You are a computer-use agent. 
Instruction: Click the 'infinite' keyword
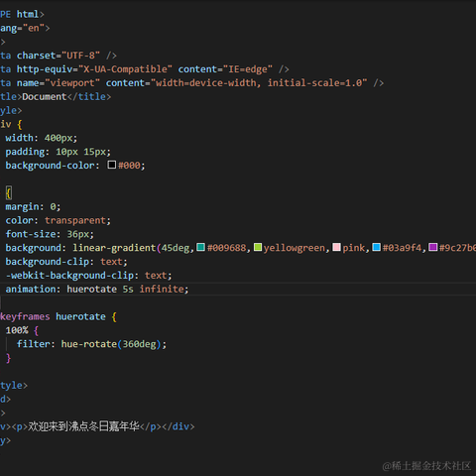162,289
